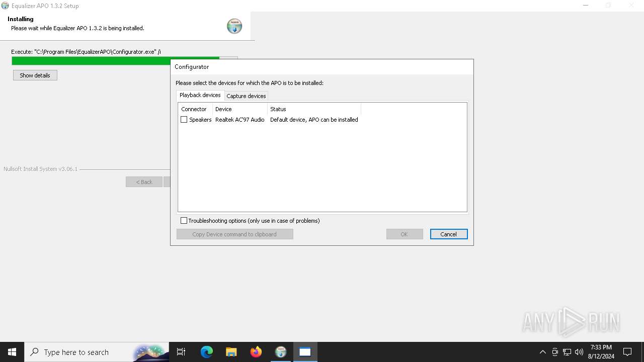Launch Microsoft Edge from the taskbar

pyautogui.click(x=207, y=352)
